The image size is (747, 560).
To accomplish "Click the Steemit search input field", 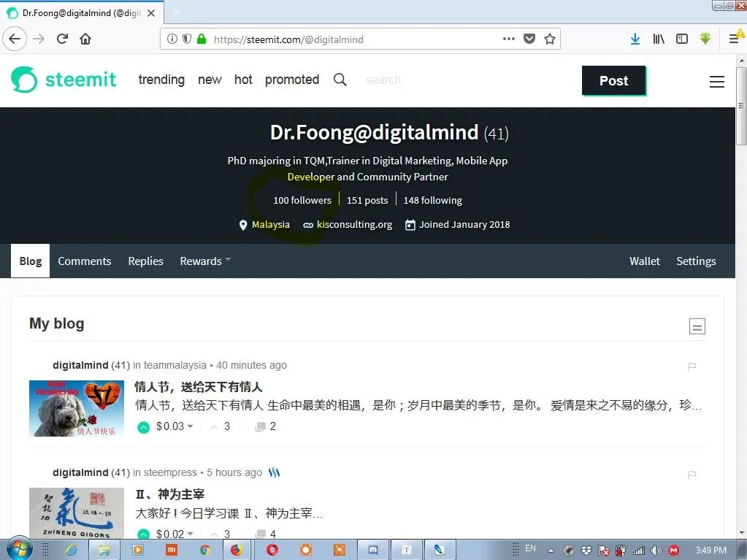I will 383,80.
